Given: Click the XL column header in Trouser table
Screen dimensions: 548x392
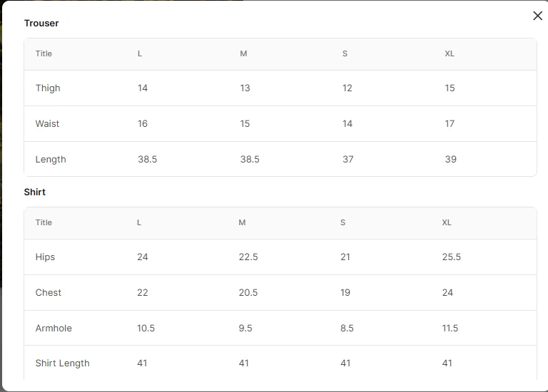Looking at the screenshot, I should pos(450,53).
